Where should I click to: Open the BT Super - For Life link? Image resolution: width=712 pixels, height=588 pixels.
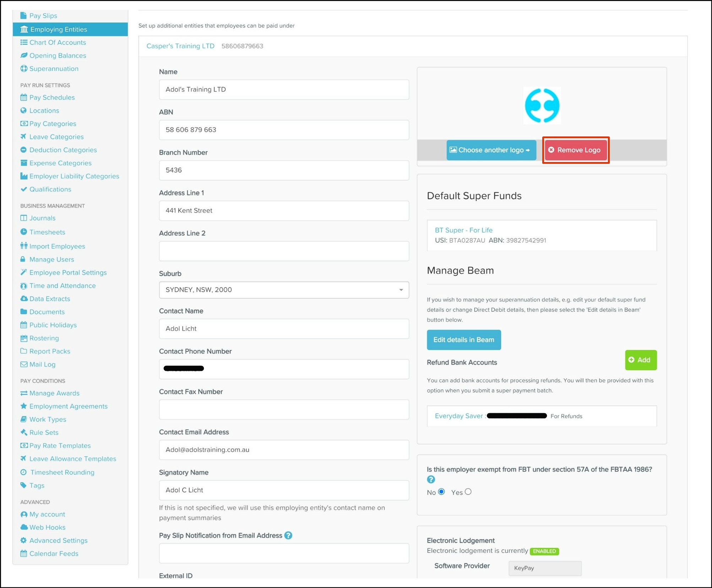click(x=463, y=230)
